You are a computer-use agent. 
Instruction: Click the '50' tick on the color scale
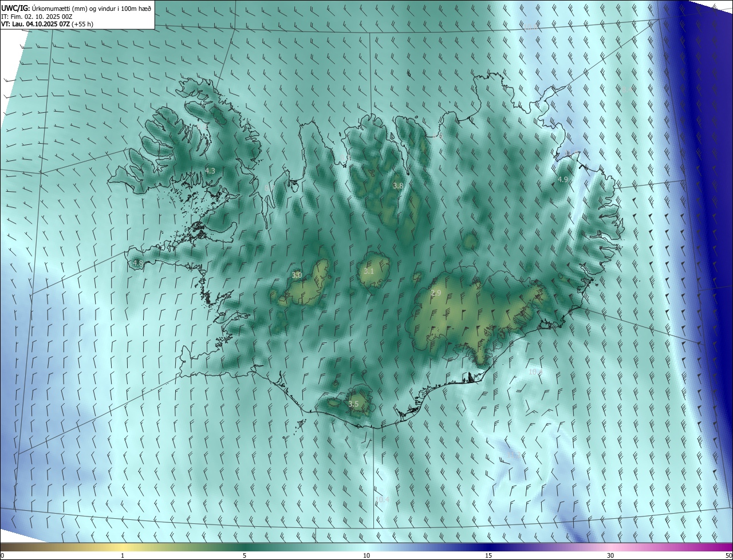(728, 555)
